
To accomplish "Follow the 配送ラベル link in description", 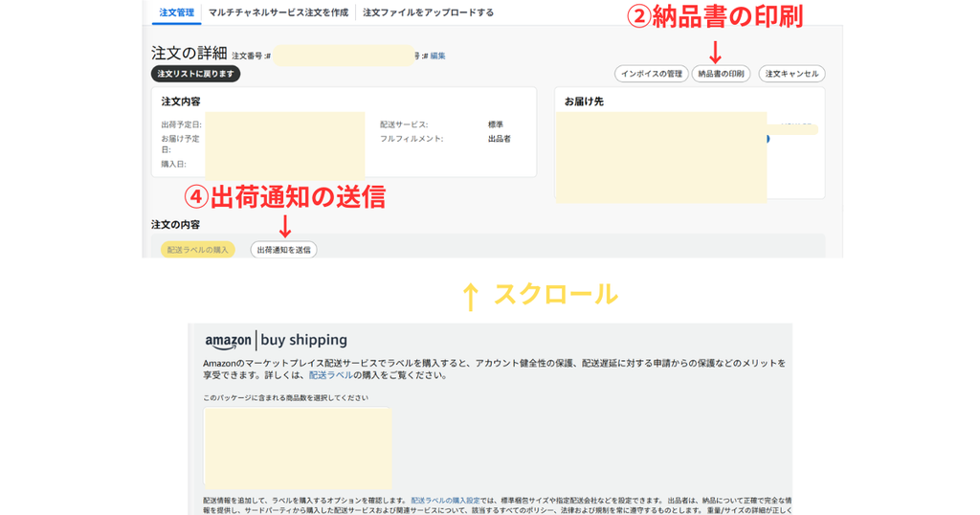I will 330,375.
